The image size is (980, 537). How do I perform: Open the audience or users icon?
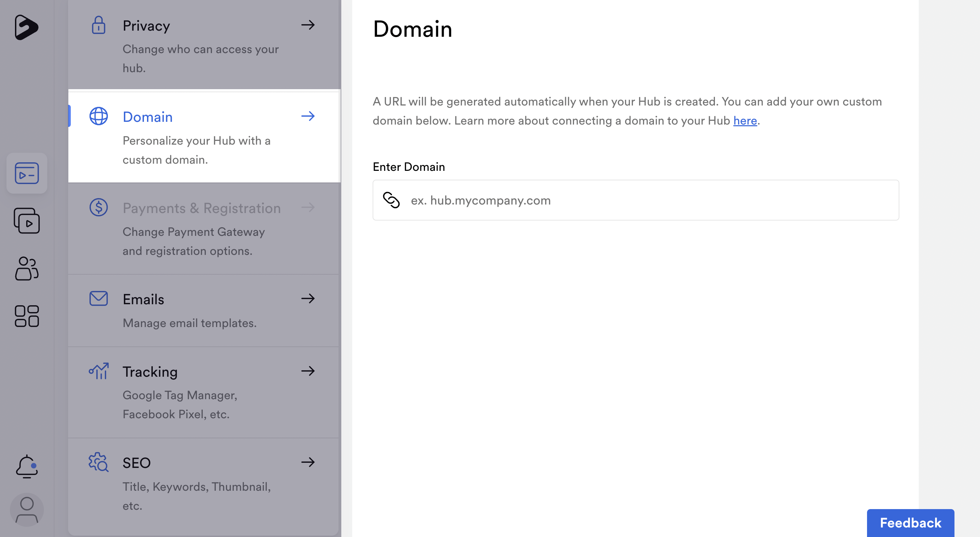coord(27,269)
